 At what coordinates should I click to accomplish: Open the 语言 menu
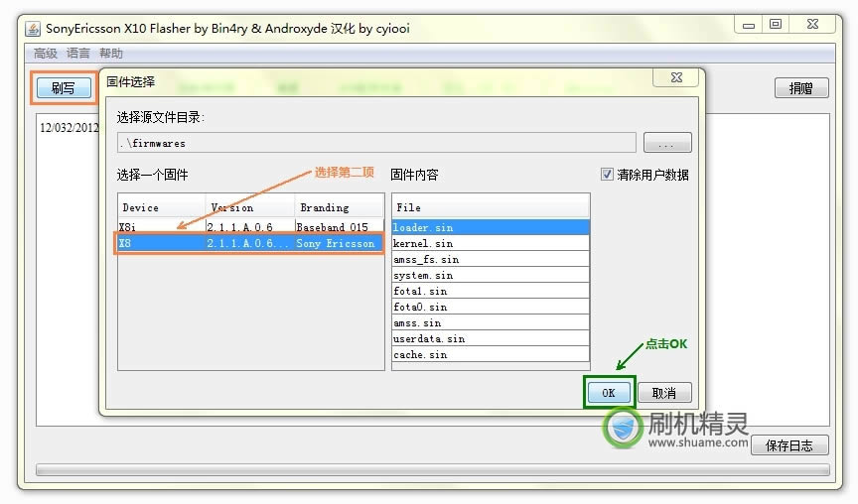(78, 54)
